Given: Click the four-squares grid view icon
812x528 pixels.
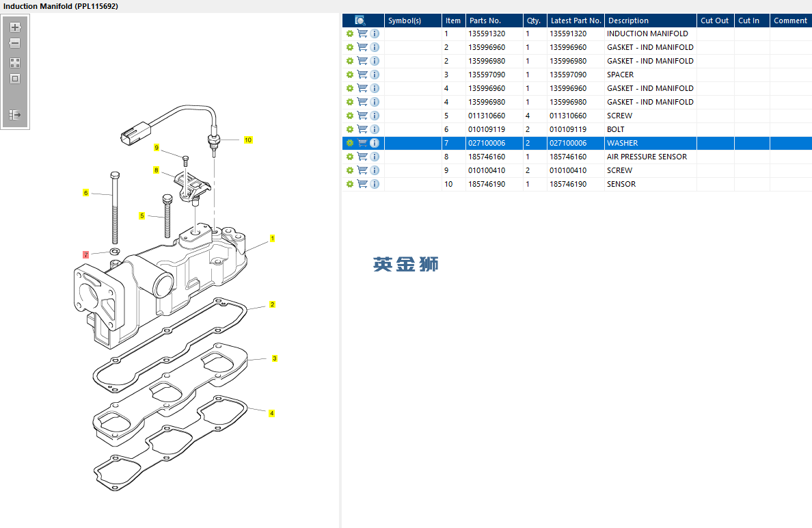Looking at the screenshot, I should (15, 63).
